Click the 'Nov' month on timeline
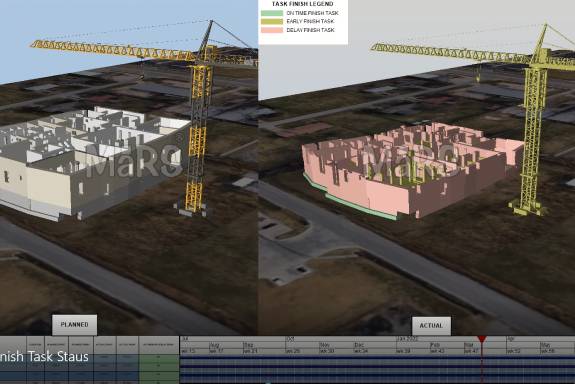The width and height of the screenshot is (575, 384). tap(324, 345)
